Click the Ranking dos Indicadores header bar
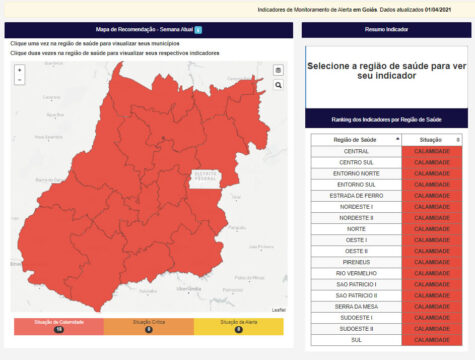475x360 pixels. point(386,119)
